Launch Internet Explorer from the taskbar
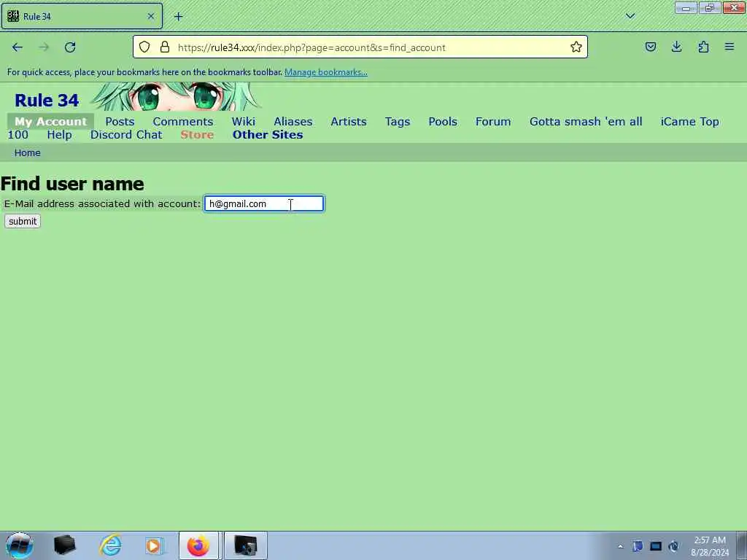747x560 pixels. (x=111, y=545)
